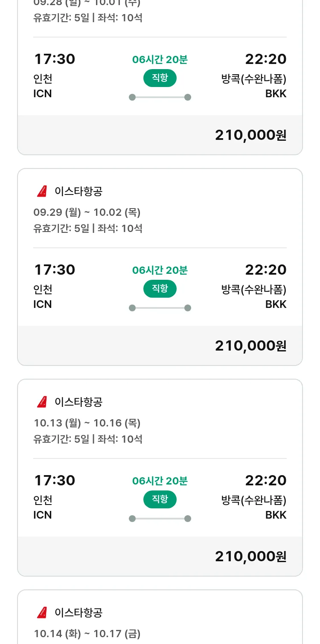Tap the 직항 badge above the 09.29 card
The image size is (320, 644).
pos(160,78)
